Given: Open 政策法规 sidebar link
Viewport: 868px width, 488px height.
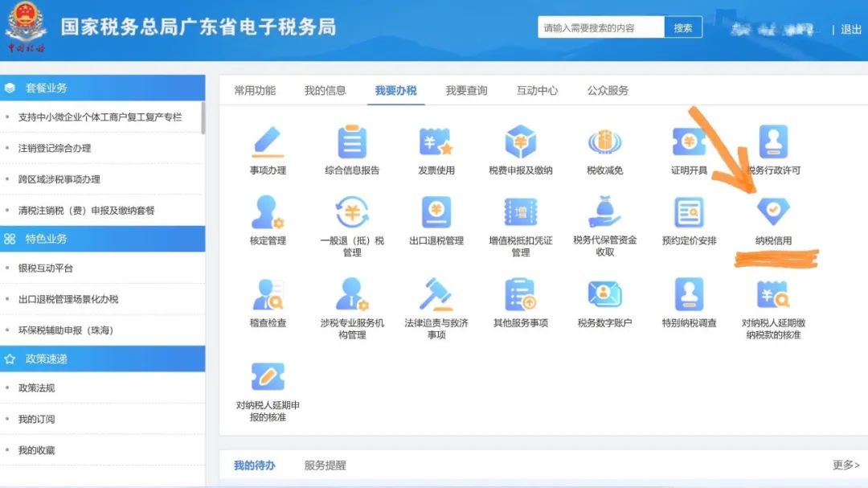Looking at the screenshot, I should pyautogui.click(x=36, y=388).
